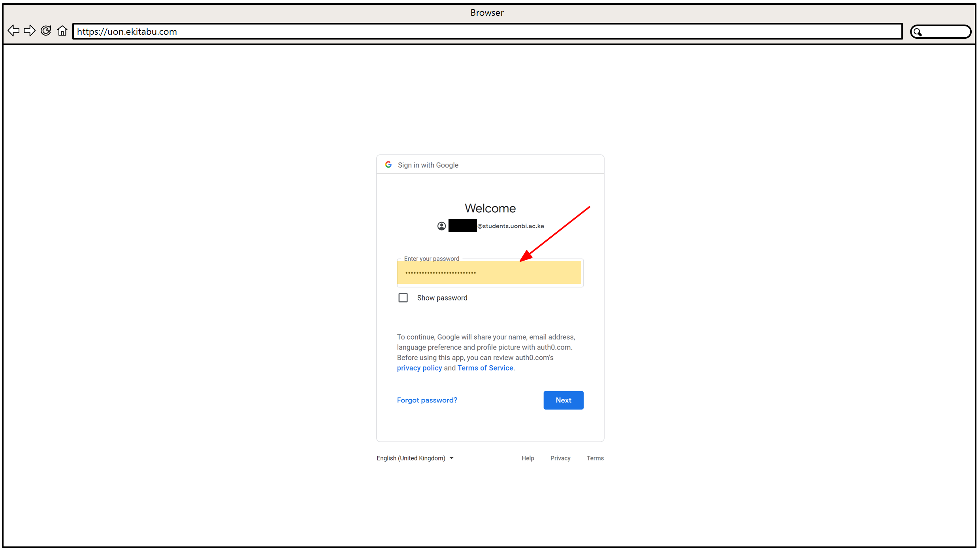The image size is (980, 550).
Task: Click the address bar showing uon.ekitabu.com
Action: click(487, 31)
